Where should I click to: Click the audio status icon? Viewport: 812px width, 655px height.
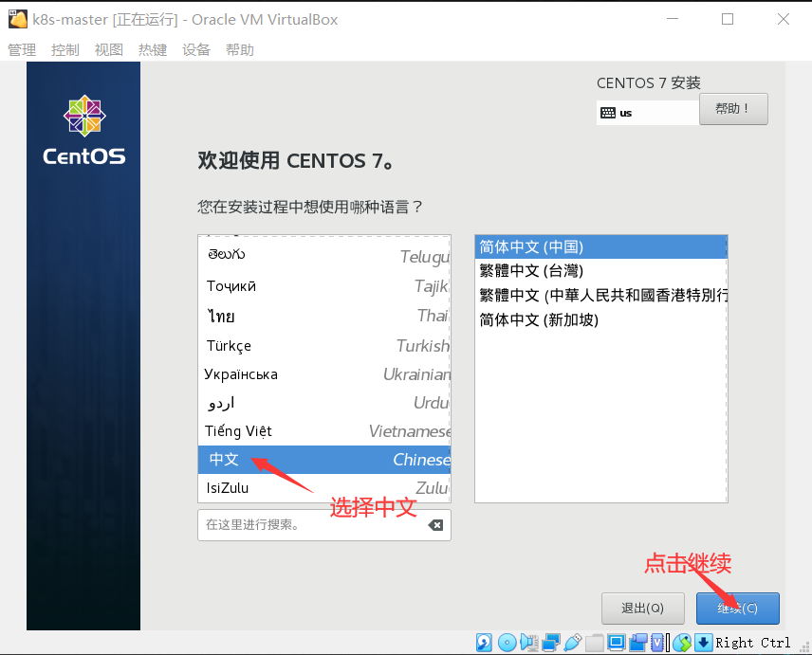point(528,642)
